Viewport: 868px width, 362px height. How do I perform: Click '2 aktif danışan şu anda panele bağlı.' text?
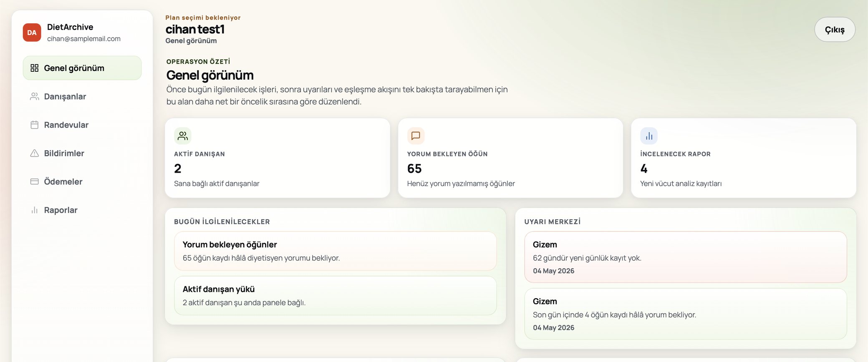244,302
